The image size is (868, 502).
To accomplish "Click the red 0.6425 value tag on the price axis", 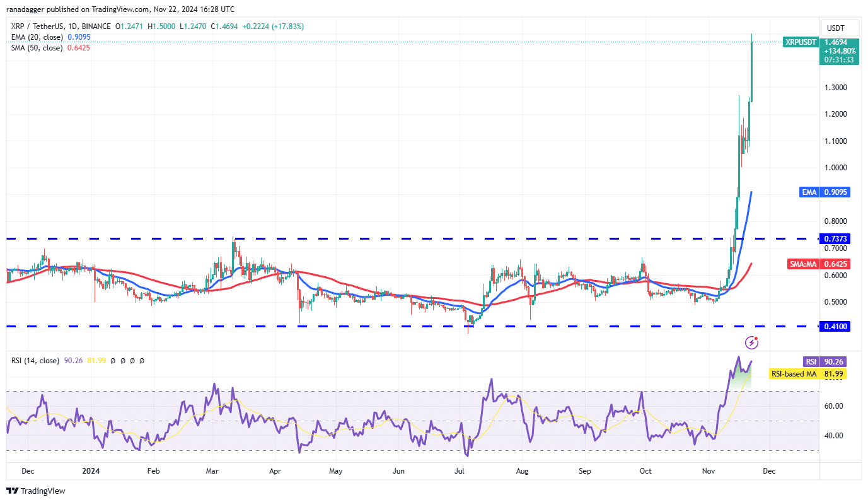I will [x=835, y=264].
